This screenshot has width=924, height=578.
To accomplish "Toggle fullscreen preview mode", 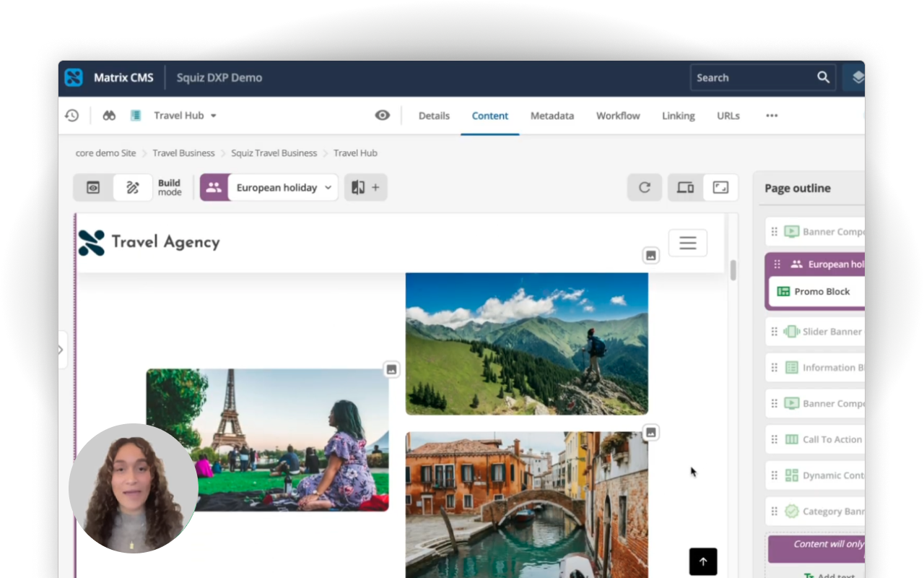I will coord(721,186).
